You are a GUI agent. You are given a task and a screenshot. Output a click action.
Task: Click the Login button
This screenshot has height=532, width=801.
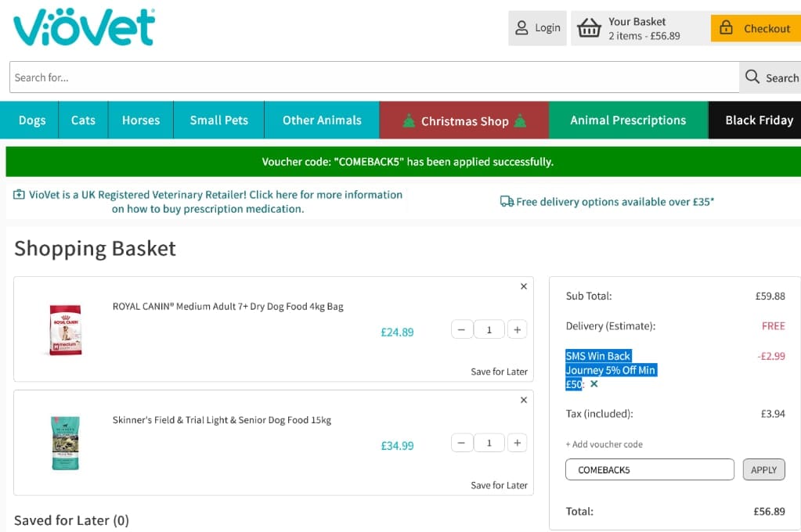pos(537,28)
